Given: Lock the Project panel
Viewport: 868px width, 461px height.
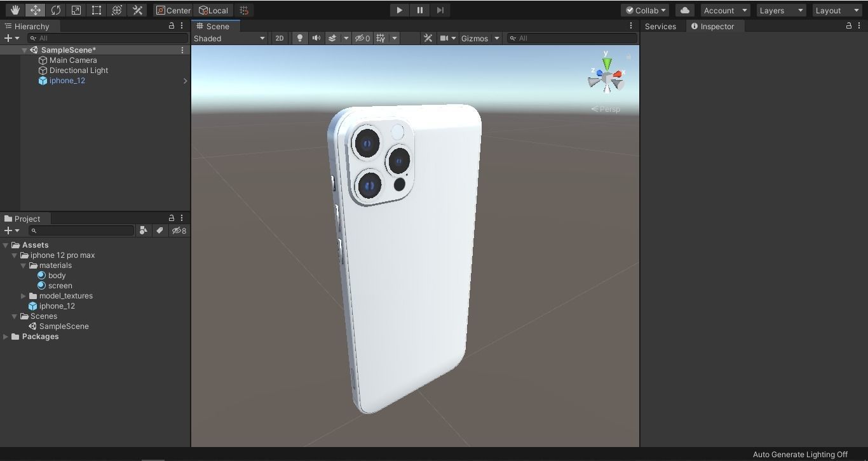Looking at the screenshot, I should 171,218.
